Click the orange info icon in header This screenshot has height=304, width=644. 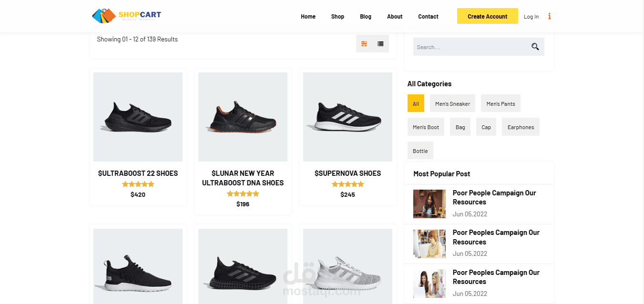pos(550,16)
